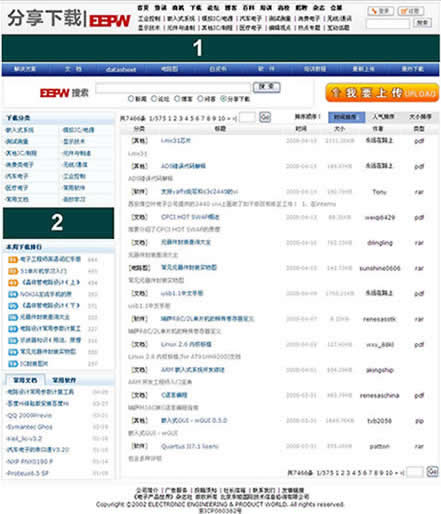Click the blue rank badge beside NOKIA item
441x514 pixels.
pyautogui.click(x=13, y=294)
